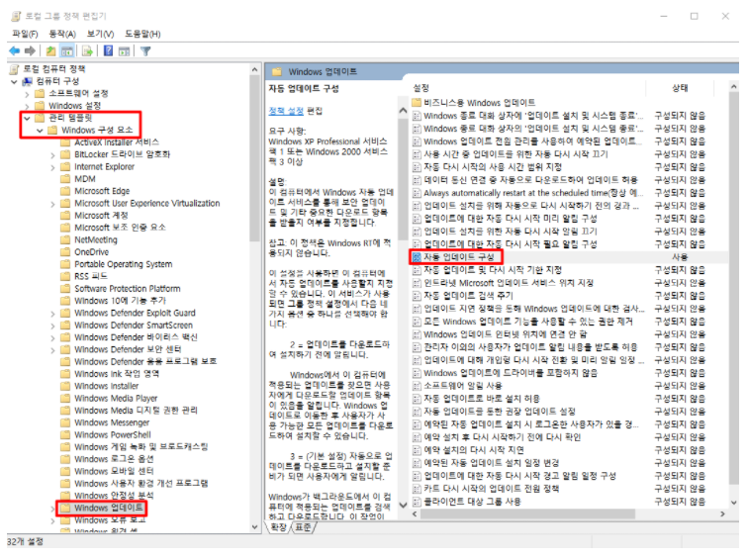747x560 pixels.
Task: Click the description pane scroll-down arrow
Action: tap(403, 505)
